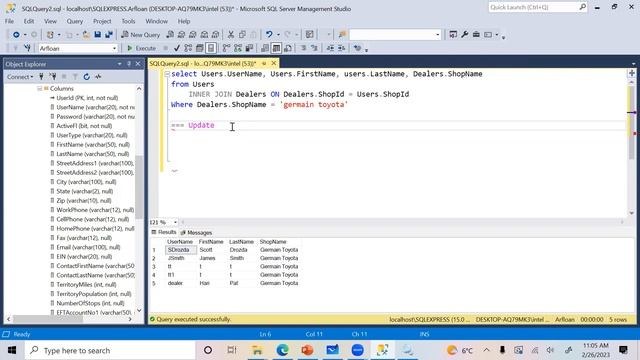
Task: Click the Refresh icon in Object Explorer
Action: [87, 77]
